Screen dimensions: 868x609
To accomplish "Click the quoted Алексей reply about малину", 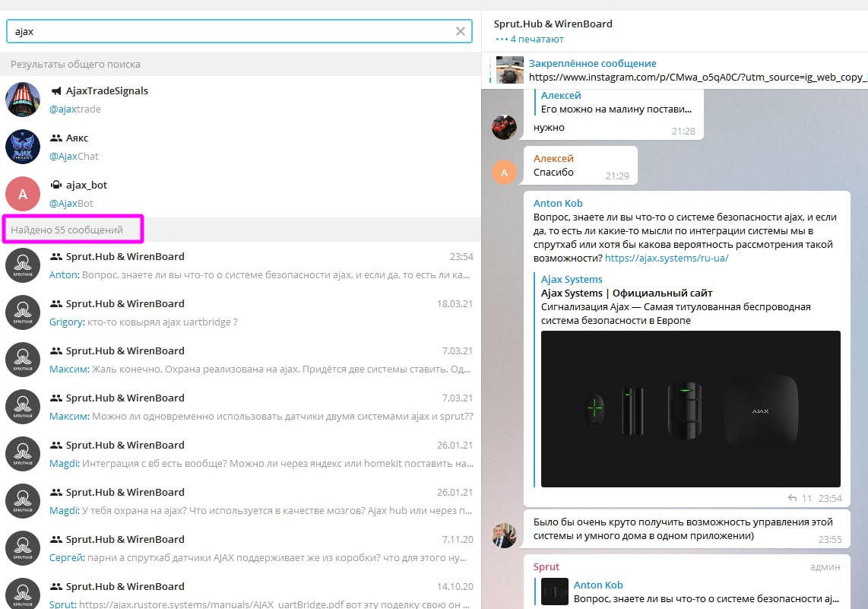I will (x=616, y=103).
